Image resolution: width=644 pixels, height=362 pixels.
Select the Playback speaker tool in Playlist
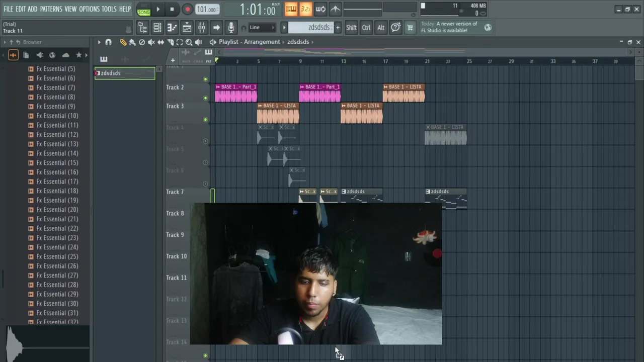pyautogui.click(x=198, y=42)
